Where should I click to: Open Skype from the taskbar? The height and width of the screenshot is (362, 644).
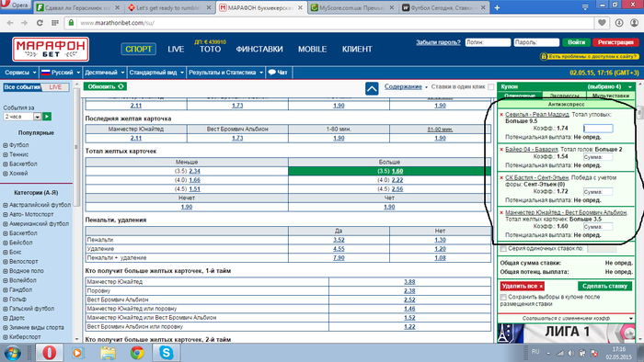(166, 353)
